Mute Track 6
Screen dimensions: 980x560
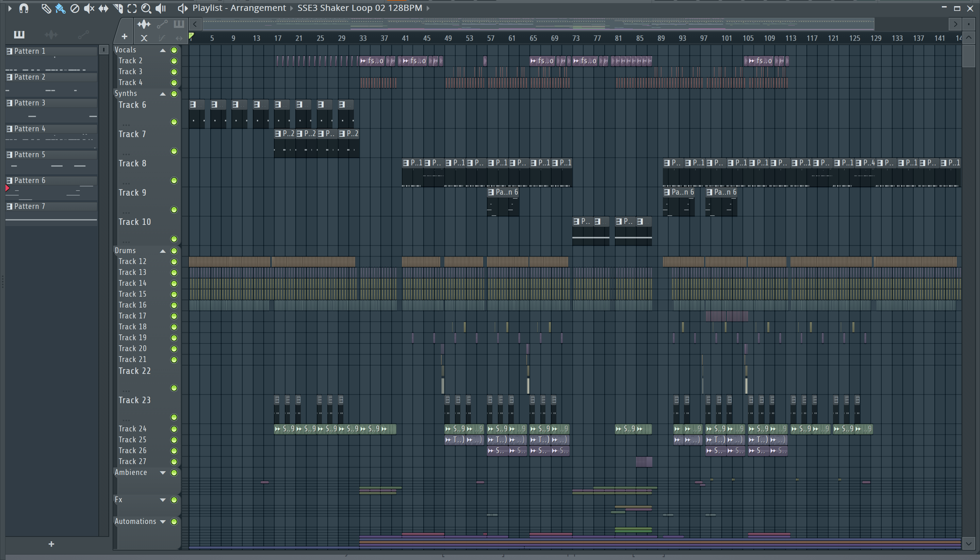174,122
